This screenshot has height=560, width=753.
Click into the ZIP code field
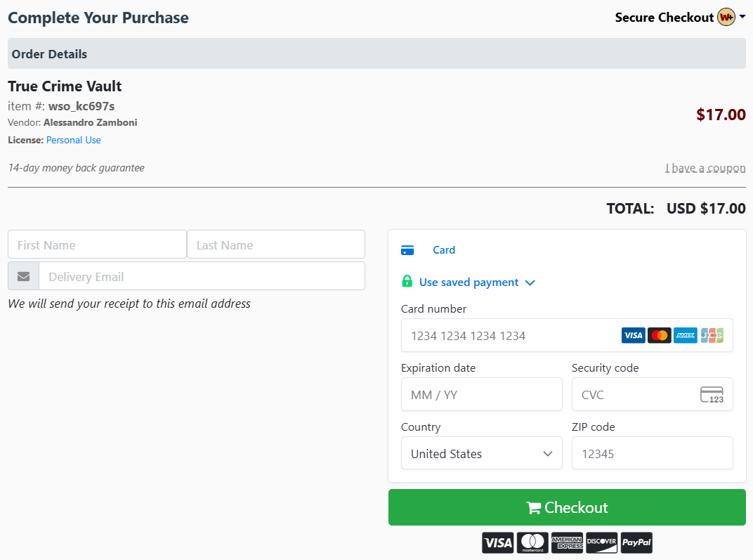tap(652, 453)
